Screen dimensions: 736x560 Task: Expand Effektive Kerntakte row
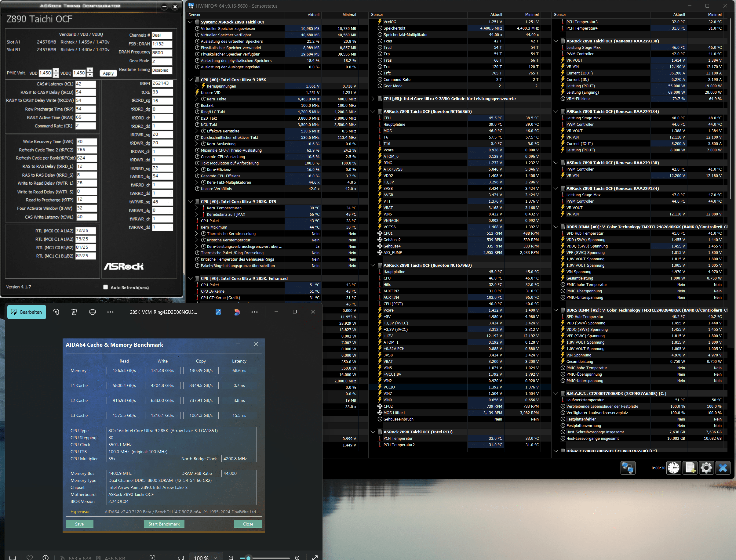[197, 131]
